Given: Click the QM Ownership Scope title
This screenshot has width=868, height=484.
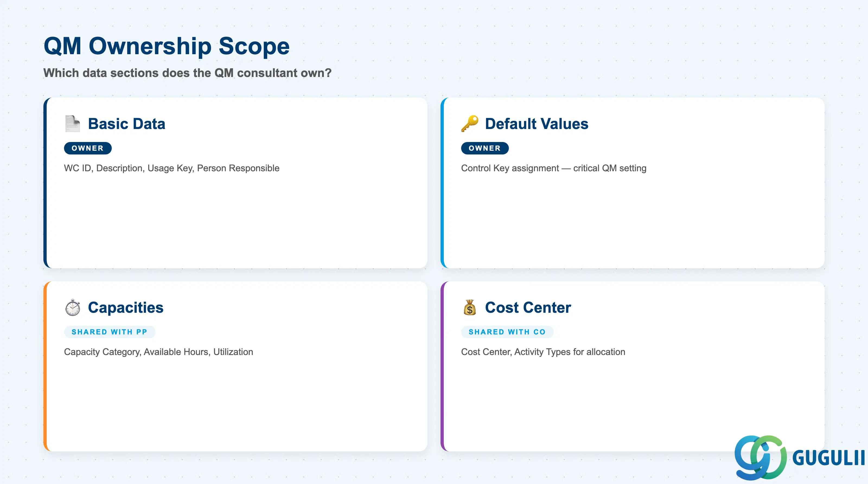Looking at the screenshot, I should 167,46.
